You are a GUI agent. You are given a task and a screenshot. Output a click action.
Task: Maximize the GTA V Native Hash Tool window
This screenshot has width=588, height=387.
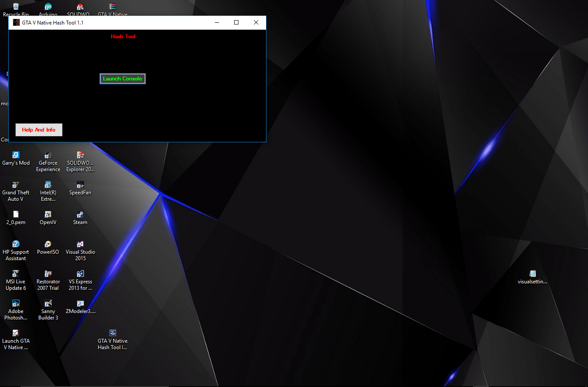(236, 23)
